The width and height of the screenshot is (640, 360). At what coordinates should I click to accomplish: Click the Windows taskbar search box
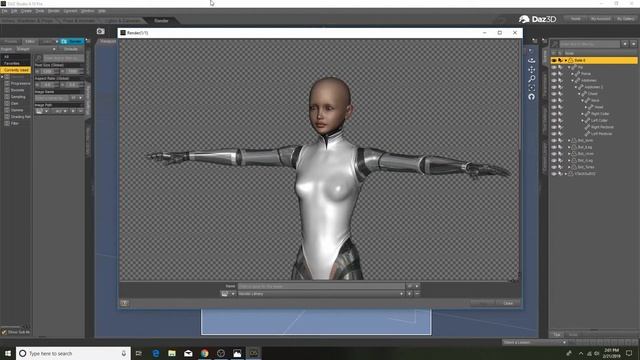click(x=73, y=353)
